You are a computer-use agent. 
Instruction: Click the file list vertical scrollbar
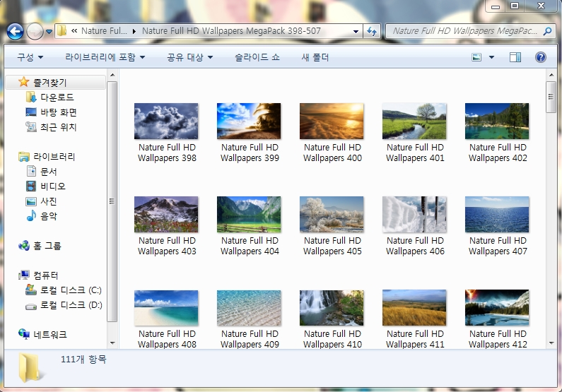551,212
